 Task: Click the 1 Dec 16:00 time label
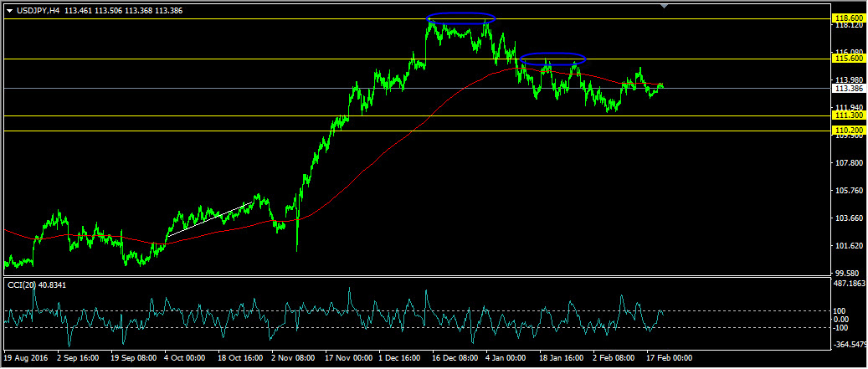tap(400, 358)
